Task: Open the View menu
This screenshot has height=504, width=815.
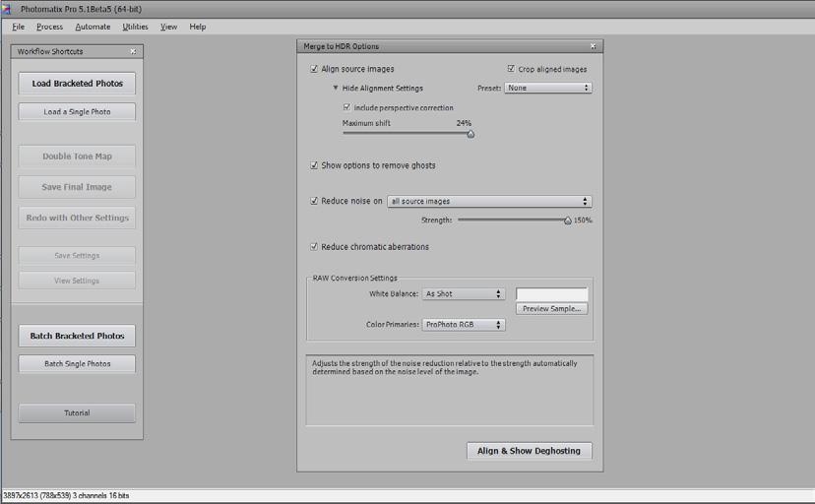Action: [168, 27]
